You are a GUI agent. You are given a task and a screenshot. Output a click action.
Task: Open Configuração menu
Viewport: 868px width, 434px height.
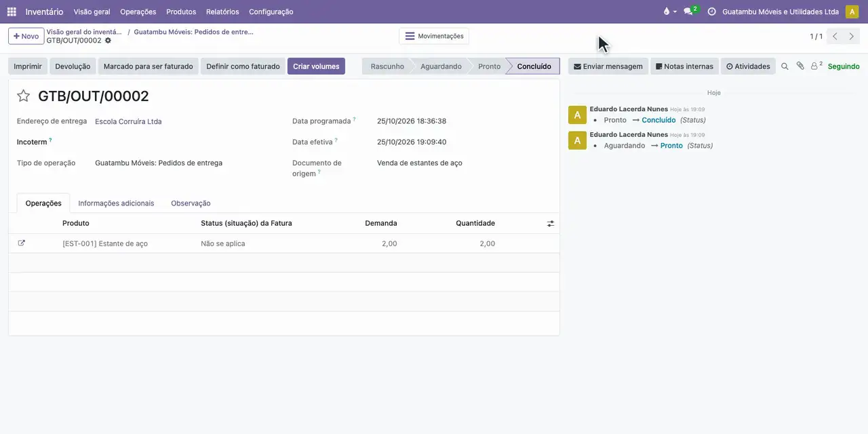click(x=271, y=12)
